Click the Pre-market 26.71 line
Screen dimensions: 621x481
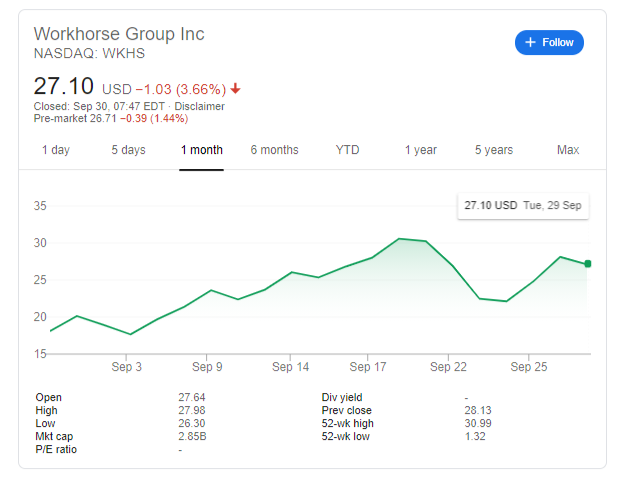(111, 118)
